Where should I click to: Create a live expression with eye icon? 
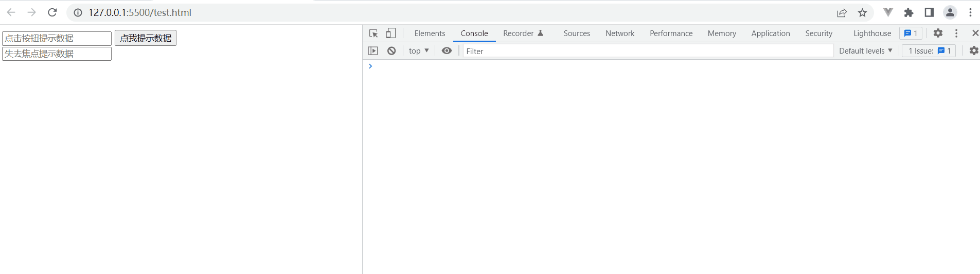tap(447, 51)
